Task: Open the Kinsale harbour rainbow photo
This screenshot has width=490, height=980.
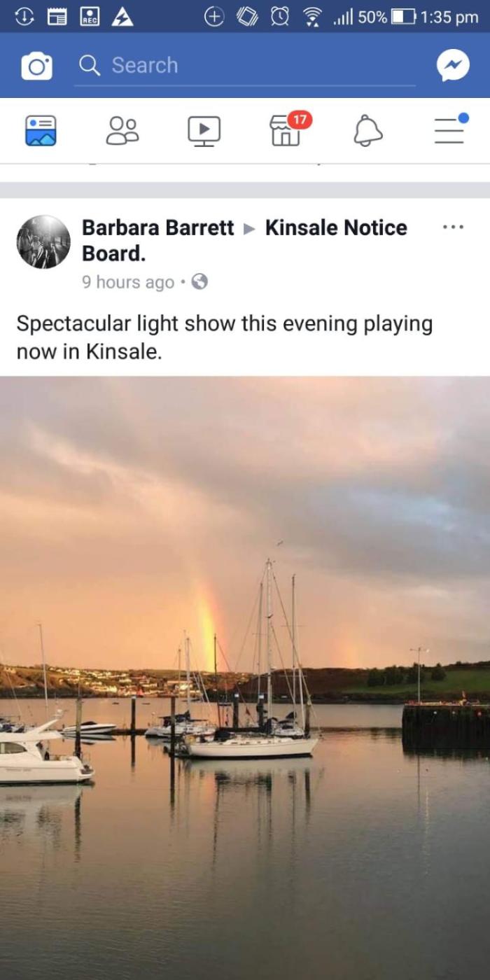Action: point(245,678)
